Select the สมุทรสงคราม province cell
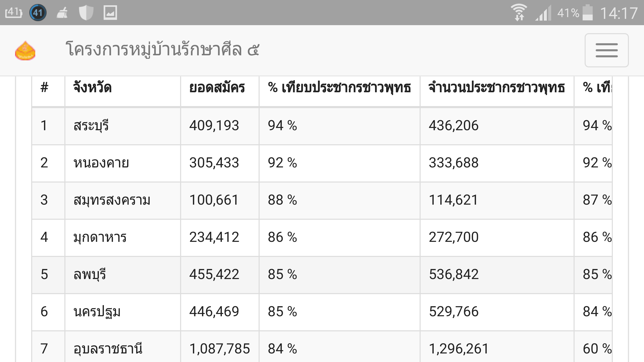The width and height of the screenshot is (644, 362). [x=123, y=200]
